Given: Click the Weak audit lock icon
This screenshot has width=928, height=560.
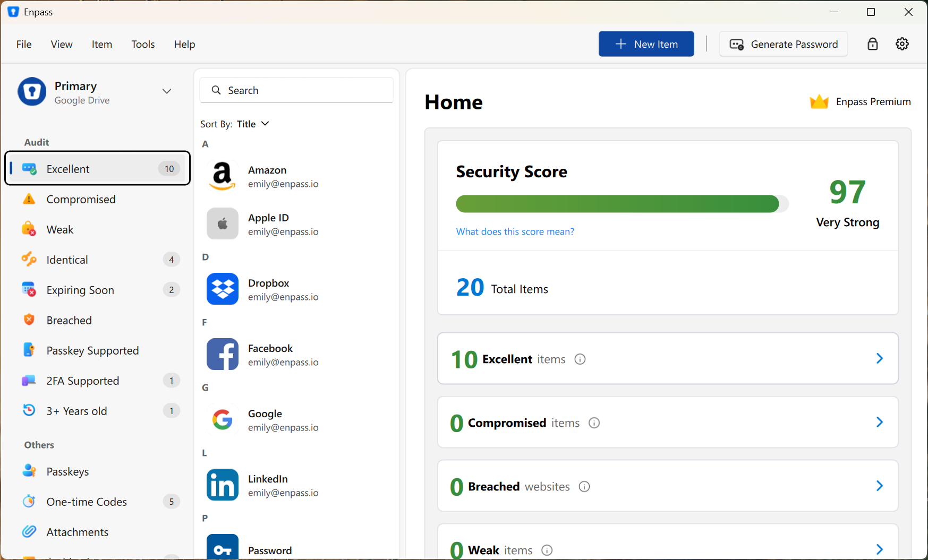Looking at the screenshot, I should (29, 229).
